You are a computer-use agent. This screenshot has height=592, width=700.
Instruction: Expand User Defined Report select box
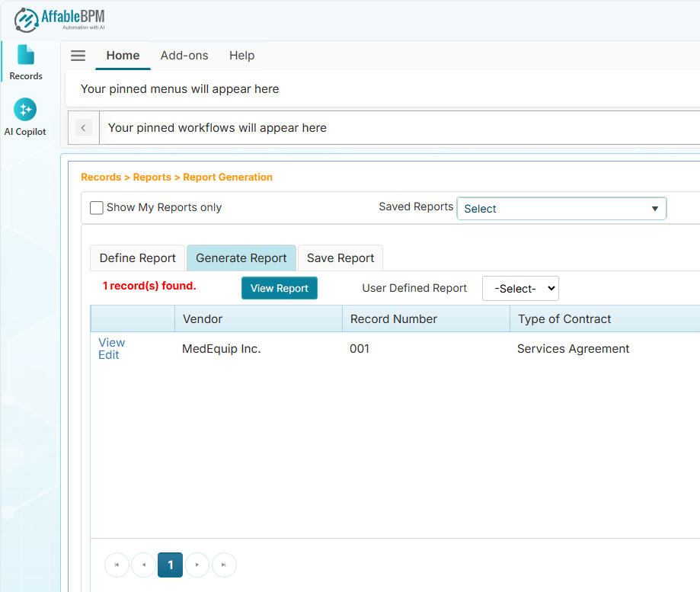[520, 289]
